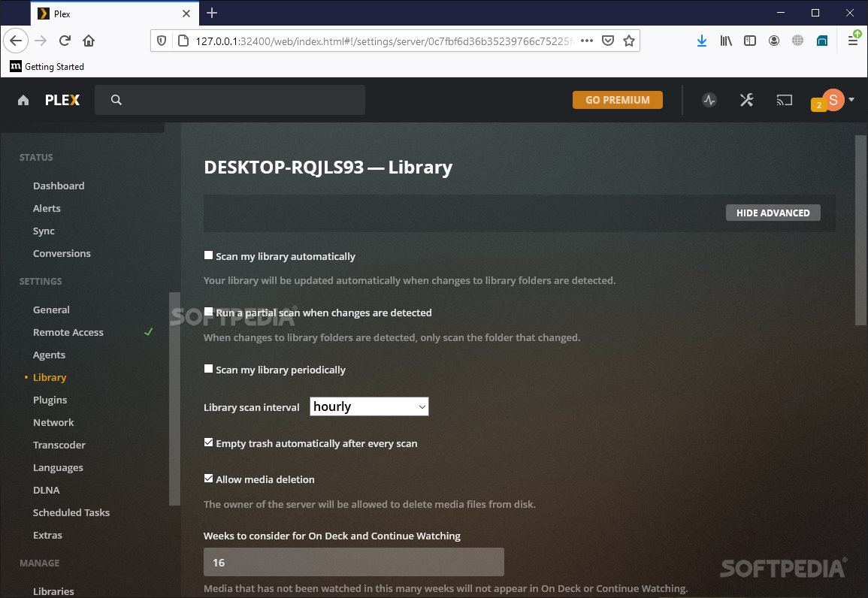Click the Plex logo

click(x=62, y=100)
